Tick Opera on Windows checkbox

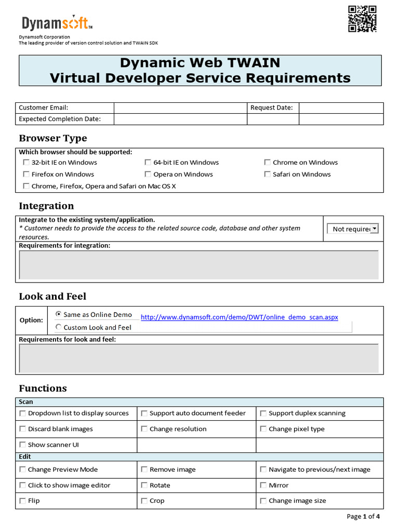tap(148, 175)
